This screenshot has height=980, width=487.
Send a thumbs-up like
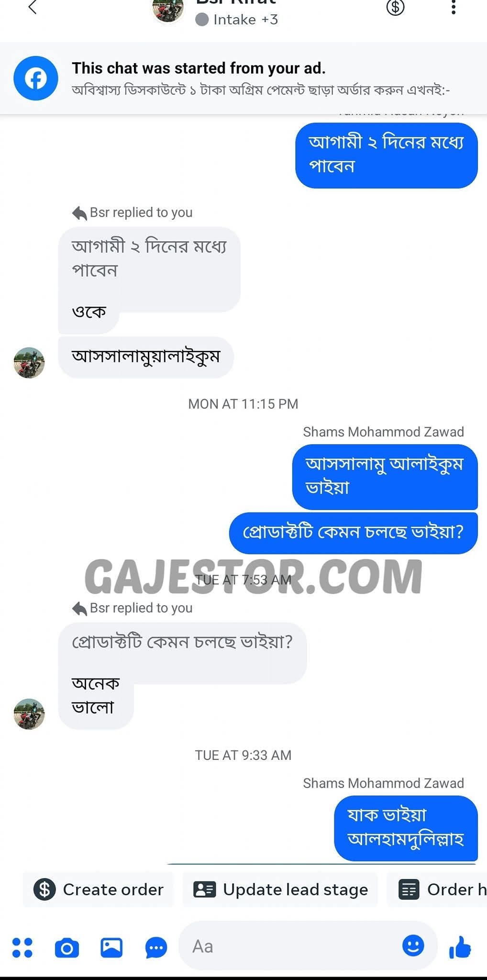460,947
